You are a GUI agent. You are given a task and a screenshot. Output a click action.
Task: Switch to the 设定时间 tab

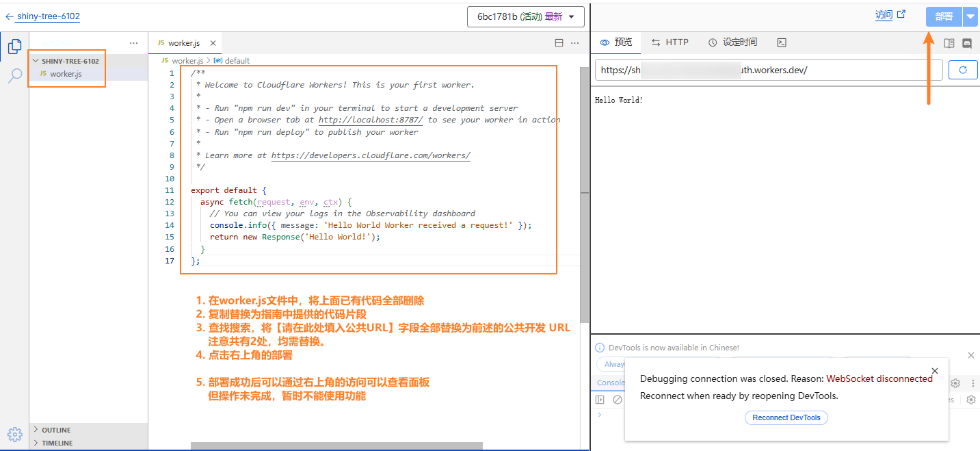tap(732, 42)
